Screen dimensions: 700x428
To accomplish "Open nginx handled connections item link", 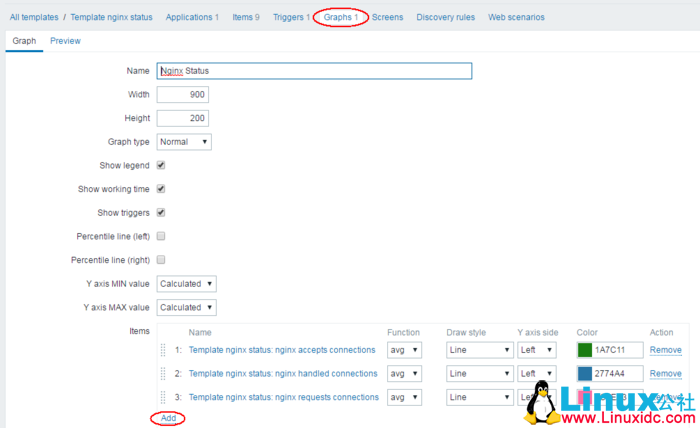I will [283, 374].
